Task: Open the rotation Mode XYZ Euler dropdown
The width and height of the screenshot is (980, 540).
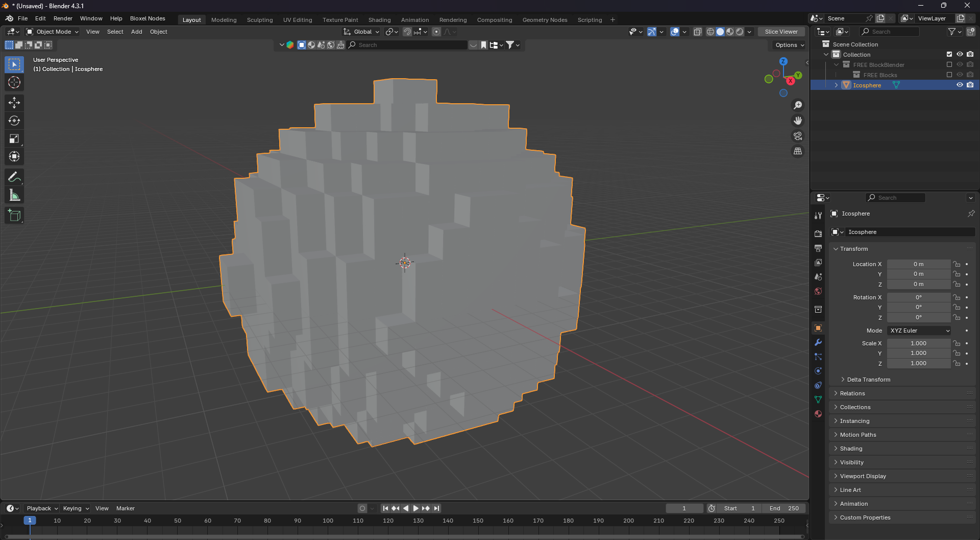Action: [x=919, y=331]
